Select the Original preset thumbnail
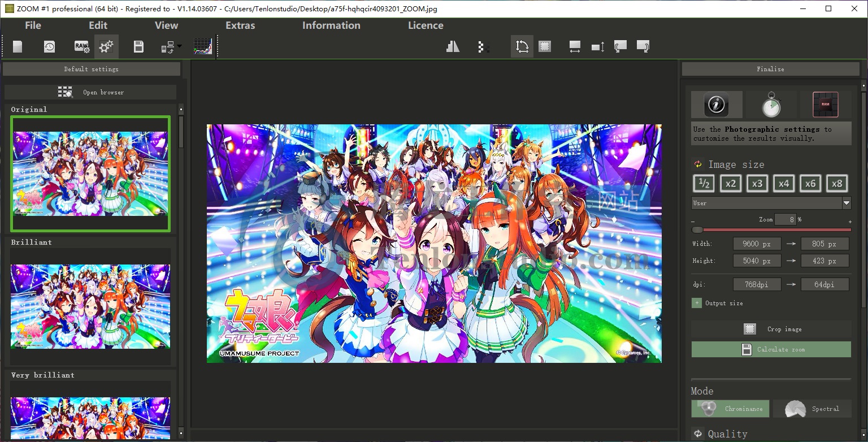868x442 pixels. [90, 174]
